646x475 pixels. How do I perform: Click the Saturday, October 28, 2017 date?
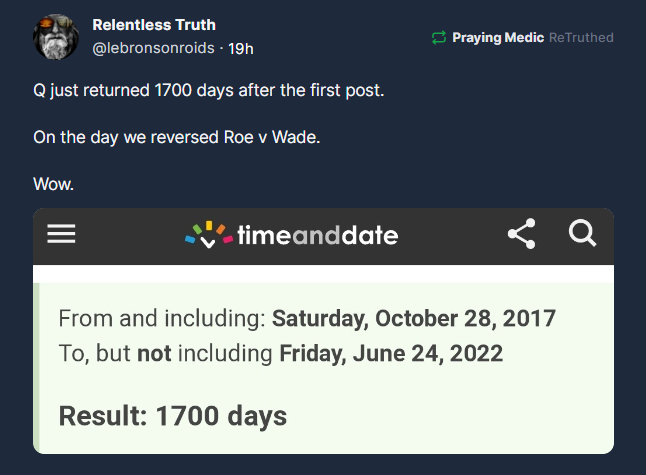414,319
